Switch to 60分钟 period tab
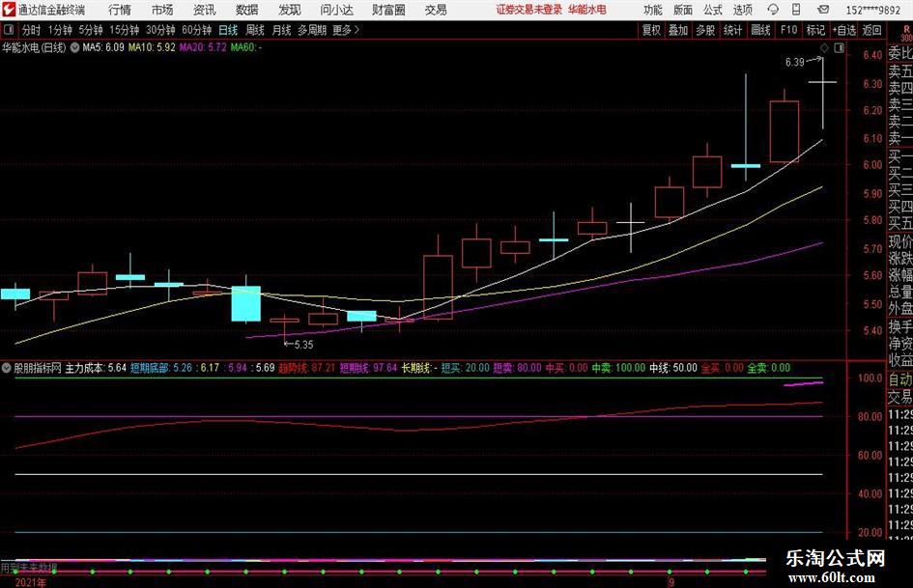The width and height of the screenshot is (913, 588). 197,30
